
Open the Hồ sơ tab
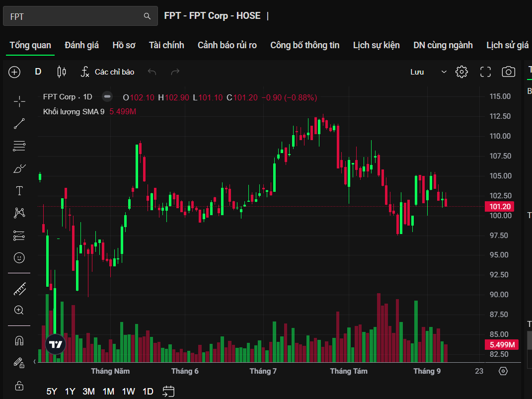pyautogui.click(x=124, y=45)
